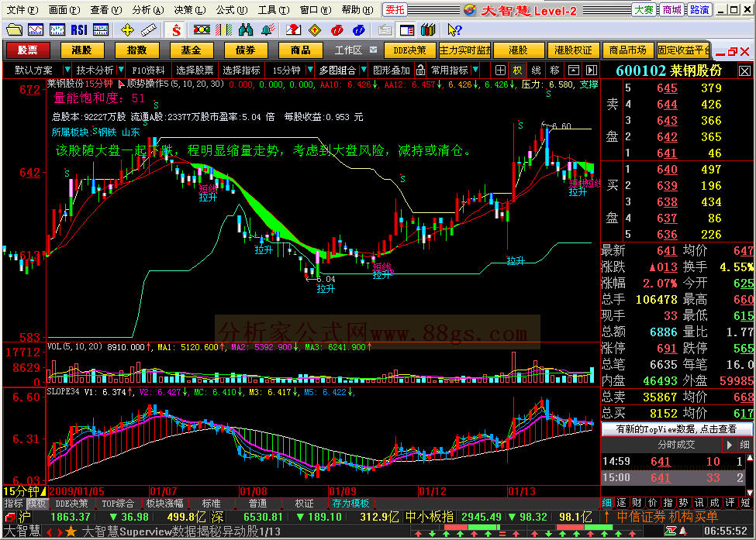Open the 公式(U) menu

pos(231,9)
